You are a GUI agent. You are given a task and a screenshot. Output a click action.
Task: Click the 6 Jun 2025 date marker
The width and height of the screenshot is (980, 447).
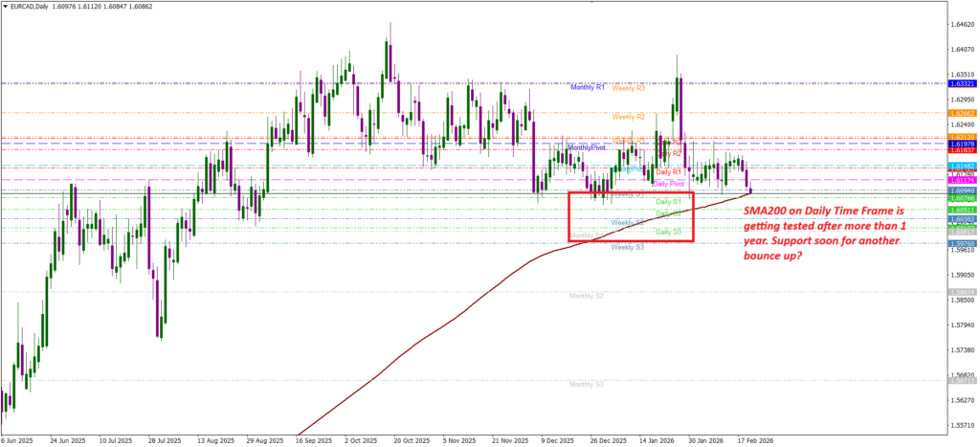pos(20,441)
